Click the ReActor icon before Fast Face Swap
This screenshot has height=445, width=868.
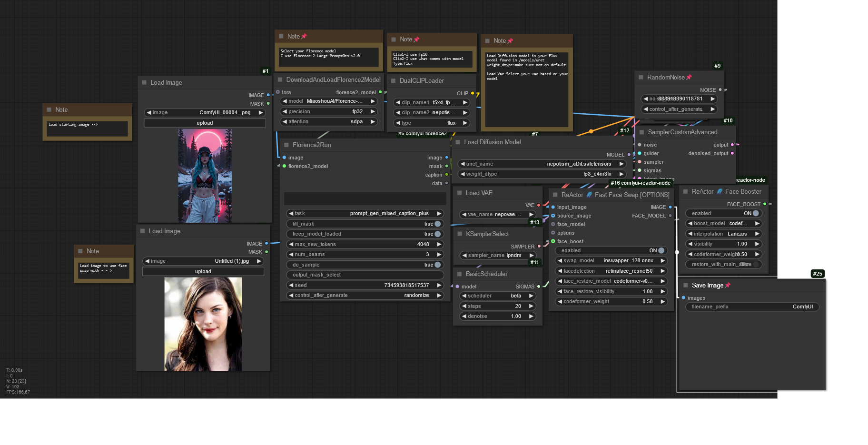(x=589, y=195)
